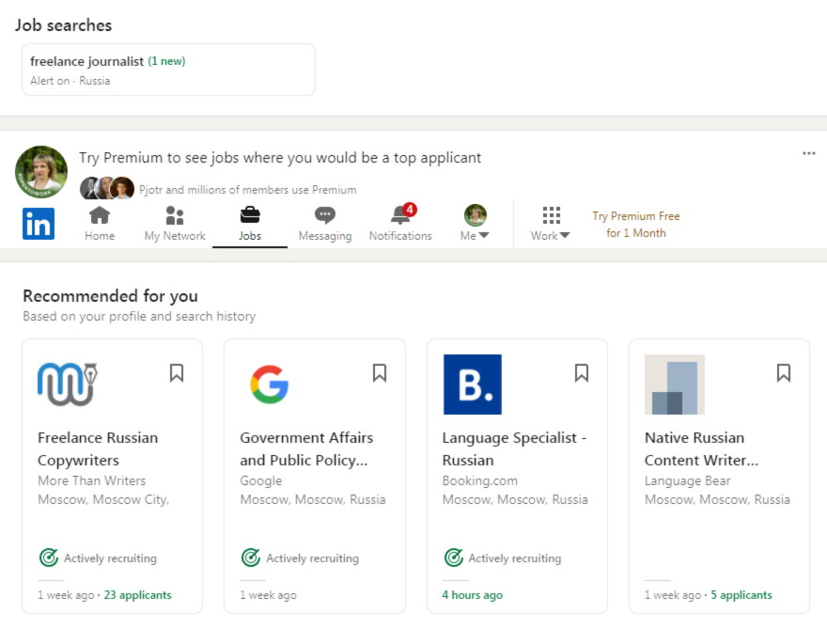Click the Booking.com logo
Screen dimensions: 827x644
[473, 385]
